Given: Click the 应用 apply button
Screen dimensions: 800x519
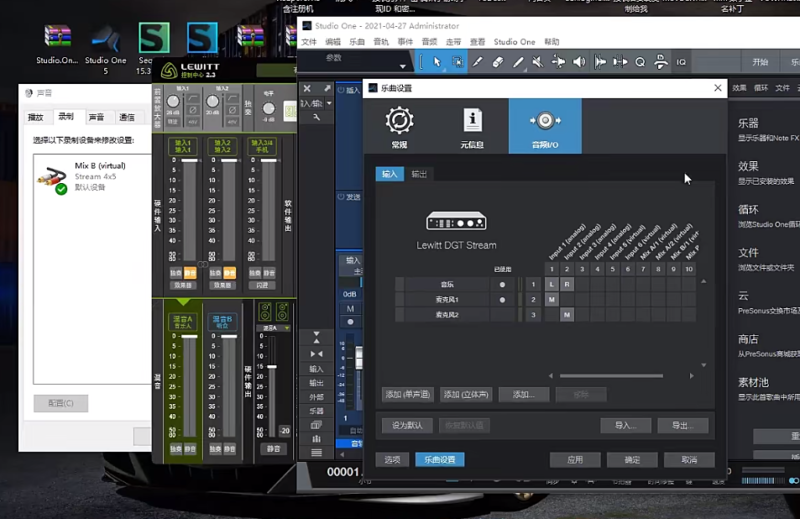Looking at the screenshot, I should pos(575,460).
